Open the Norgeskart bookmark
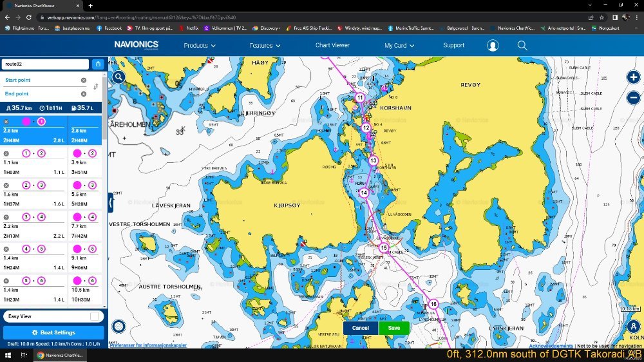 [605, 28]
